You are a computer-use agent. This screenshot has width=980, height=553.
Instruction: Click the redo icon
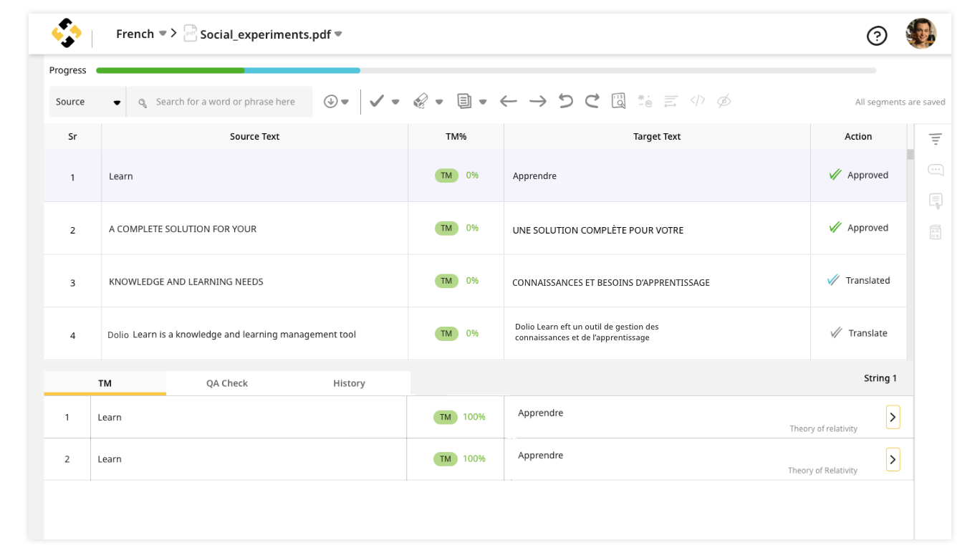point(592,101)
